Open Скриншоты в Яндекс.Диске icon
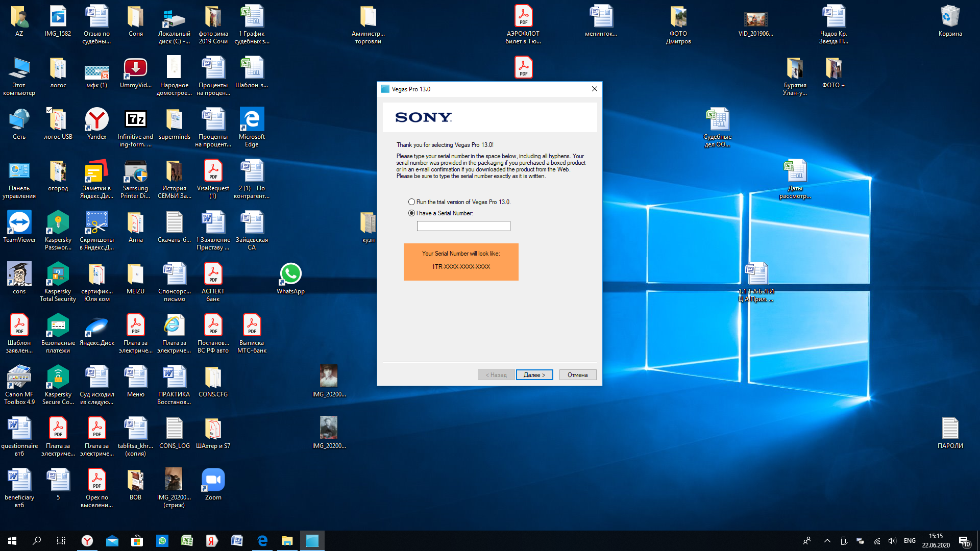The width and height of the screenshot is (980, 551). [96, 231]
